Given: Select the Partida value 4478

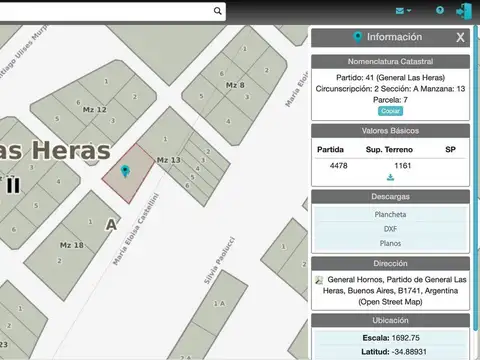Looking at the screenshot, I should [339, 166].
